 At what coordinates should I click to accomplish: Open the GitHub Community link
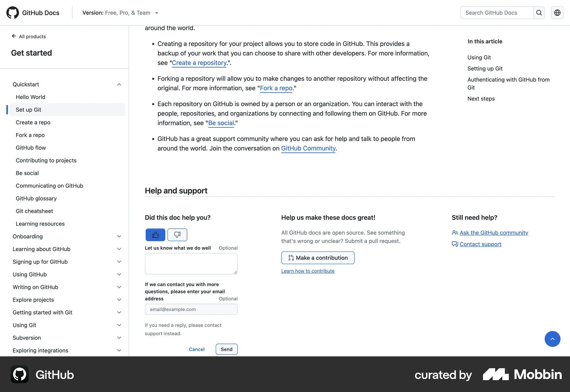pos(308,148)
